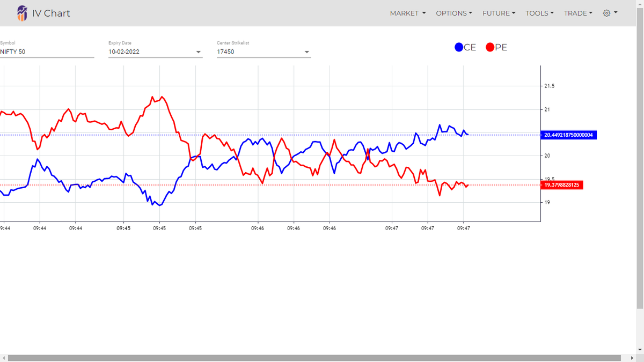Open the MARKET menu
Screen dimensions: 644x362
[408, 13]
